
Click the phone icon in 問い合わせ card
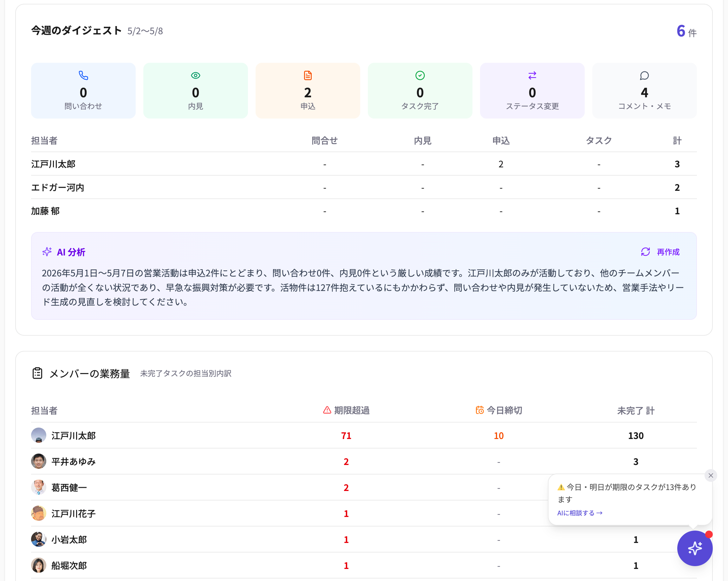pyautogui.click(x=83, y=75)
